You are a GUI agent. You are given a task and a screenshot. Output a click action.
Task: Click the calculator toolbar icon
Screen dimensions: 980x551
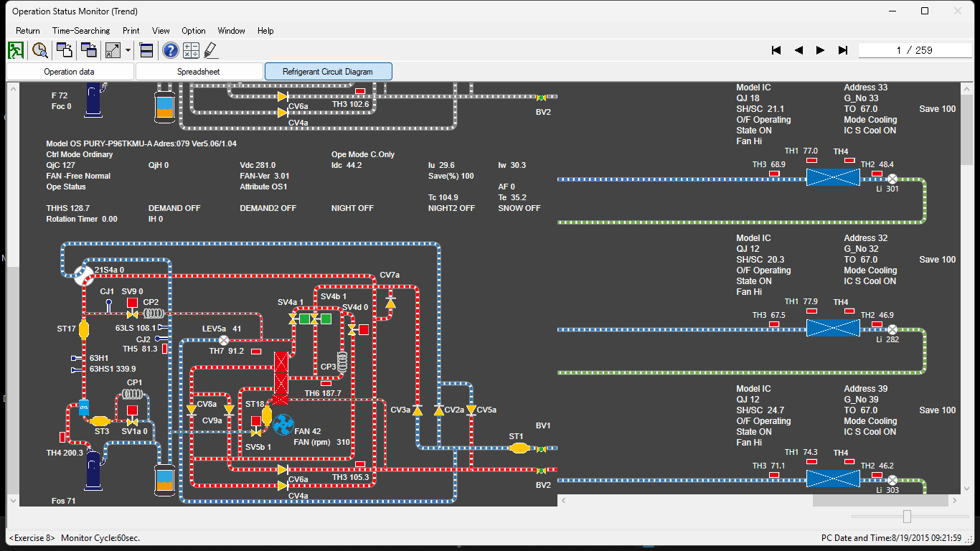pos(191,50)
